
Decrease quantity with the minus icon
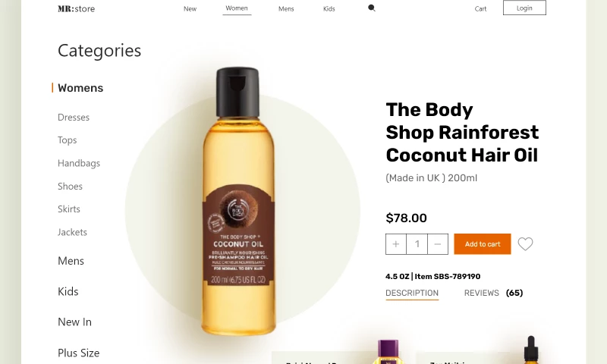[438, 244]
